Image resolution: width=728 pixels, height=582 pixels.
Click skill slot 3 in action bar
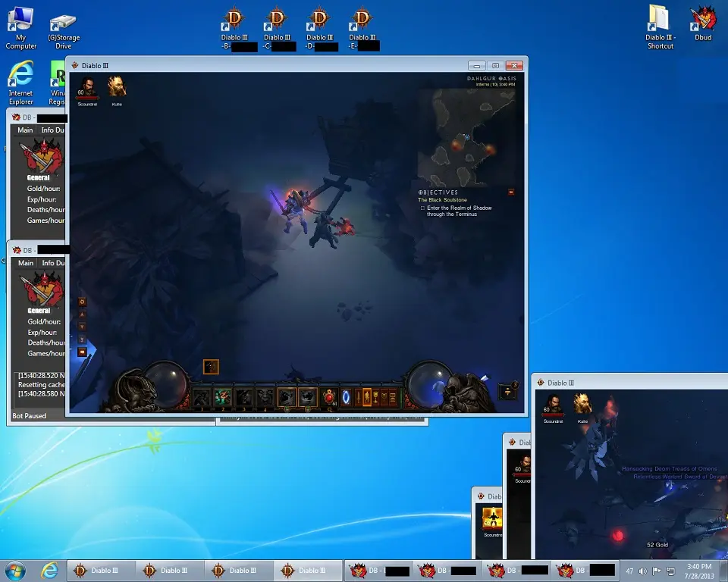point(243,397)
